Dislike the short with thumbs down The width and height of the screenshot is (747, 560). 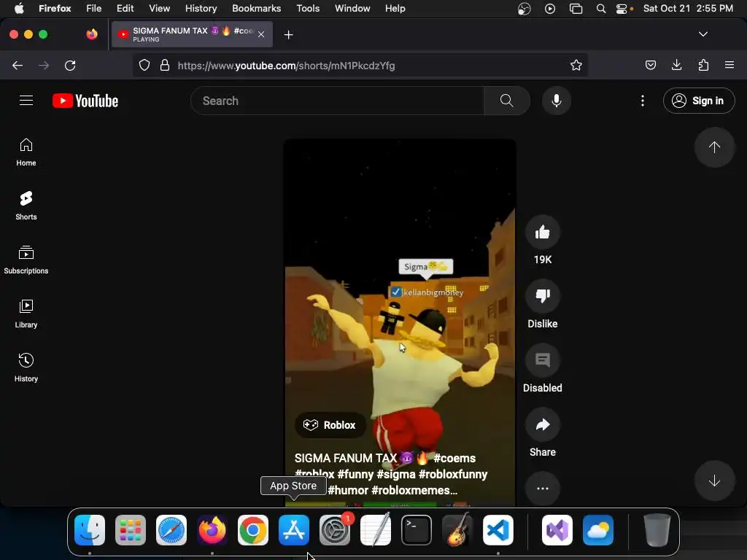coord(543,296)
